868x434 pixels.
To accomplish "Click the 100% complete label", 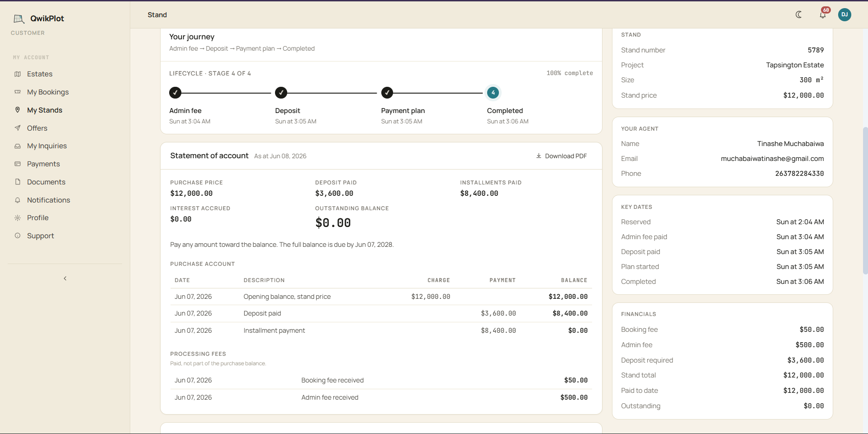I will click(x=569, y=73).
